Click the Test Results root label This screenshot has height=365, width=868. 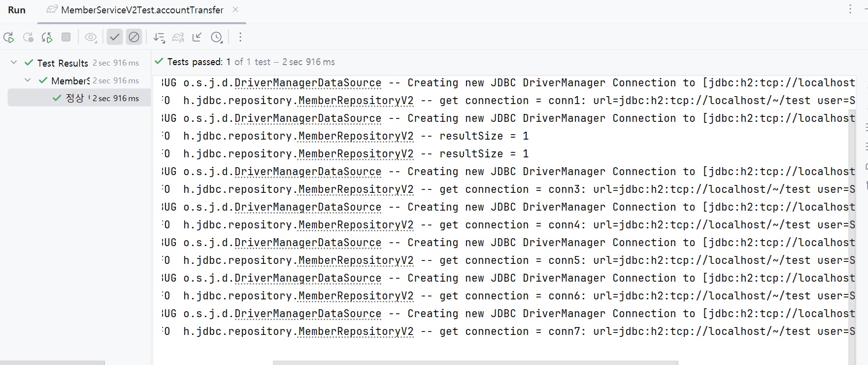63,63
